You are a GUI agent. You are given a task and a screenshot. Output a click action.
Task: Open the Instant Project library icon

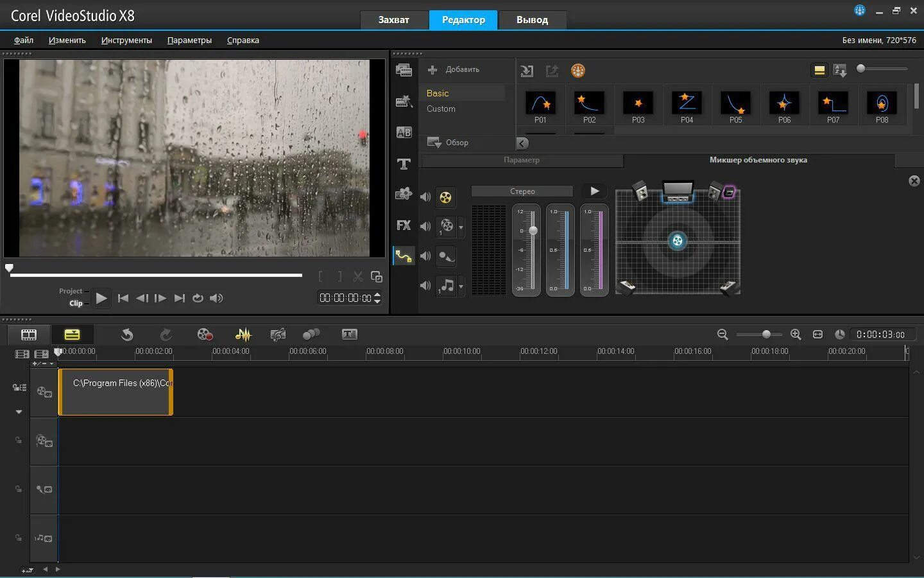click(x=404, y=101)
